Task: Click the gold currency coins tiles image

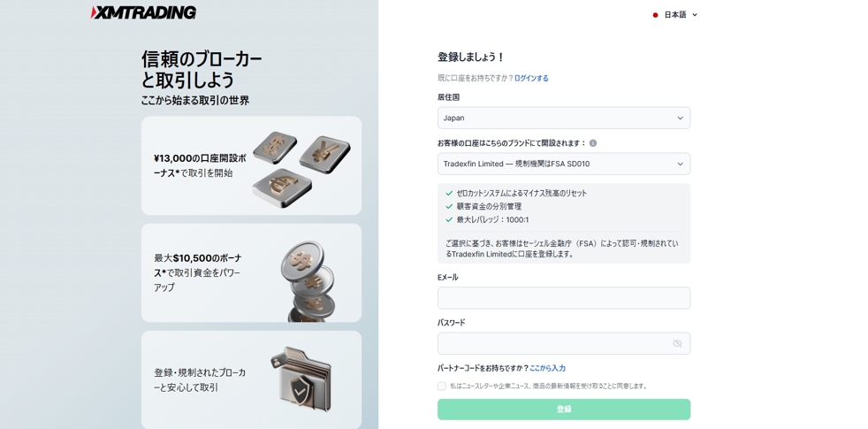Action: tap(301, 169)
